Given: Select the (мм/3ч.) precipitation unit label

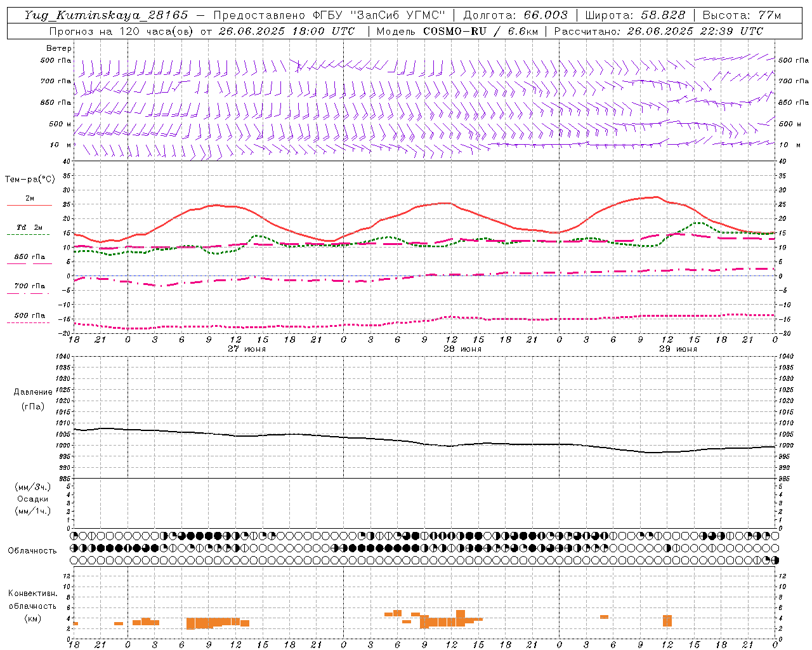Looking at the screenshot, I should pos(33,487).
